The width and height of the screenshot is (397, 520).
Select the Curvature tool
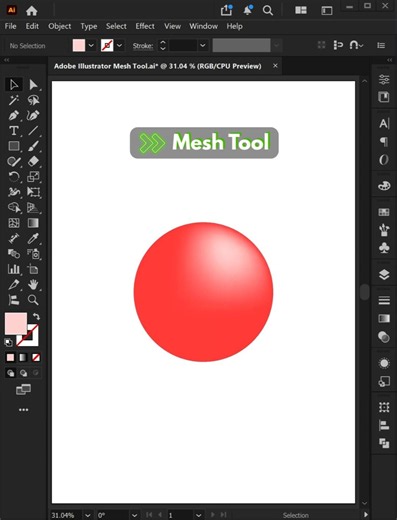click(x=33, y=115)
